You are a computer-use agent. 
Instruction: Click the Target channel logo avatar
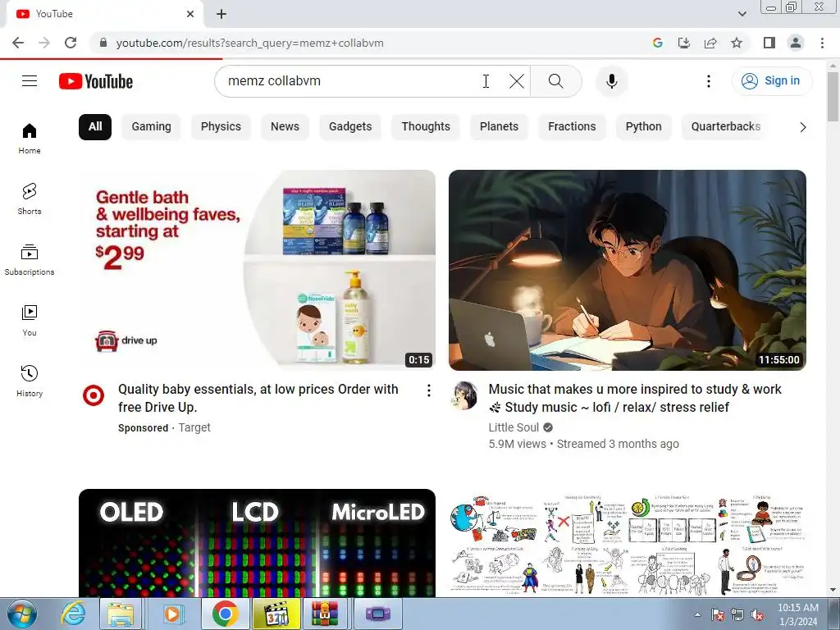point(94,396)
